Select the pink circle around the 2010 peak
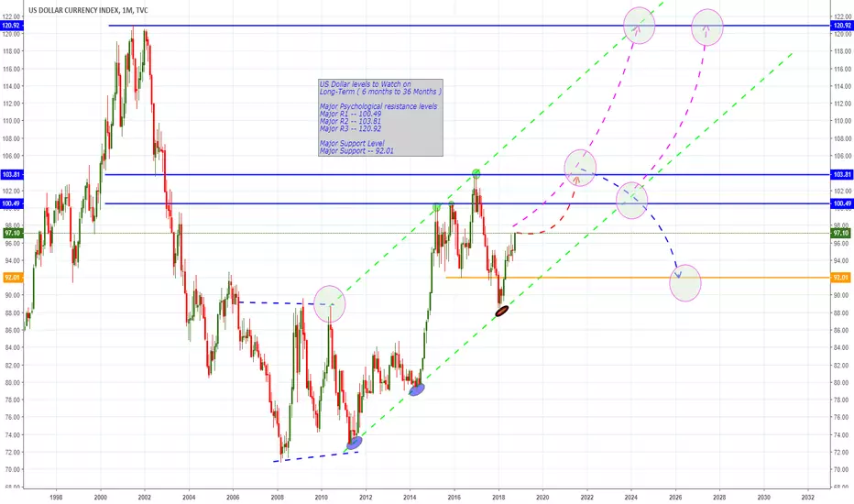The width and height of the screenshot is (854, 504). click(330, 304)
